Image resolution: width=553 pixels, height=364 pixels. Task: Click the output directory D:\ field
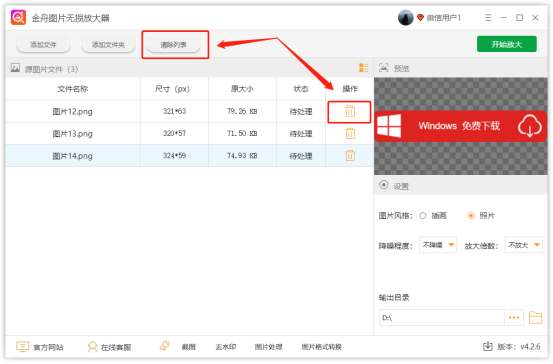point(442,318)
